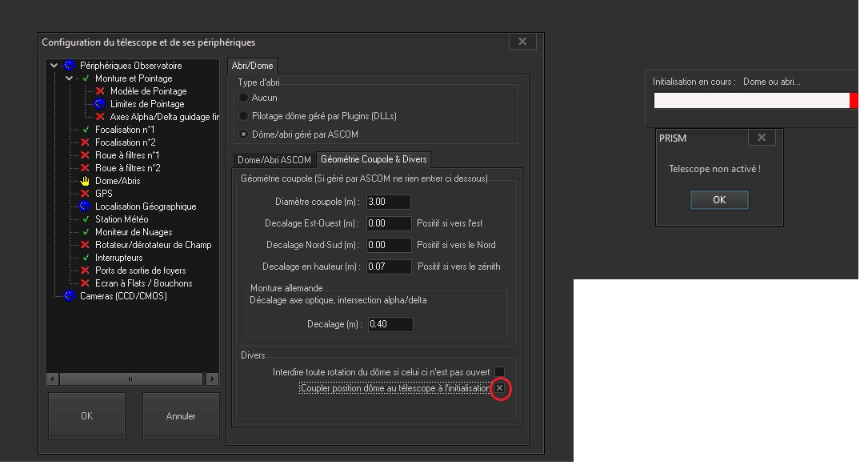Screen dimensions: 868x469
Task: Click Annuler to cancel configuration
Action: click(181, 416)
